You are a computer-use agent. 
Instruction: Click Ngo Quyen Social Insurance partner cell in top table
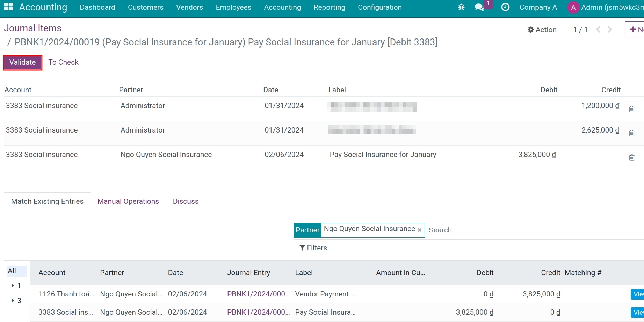click(166, 155)
